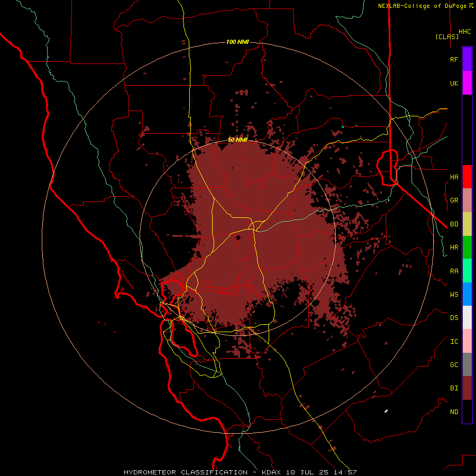Click the HHC product code label

[x=464, y=32]
